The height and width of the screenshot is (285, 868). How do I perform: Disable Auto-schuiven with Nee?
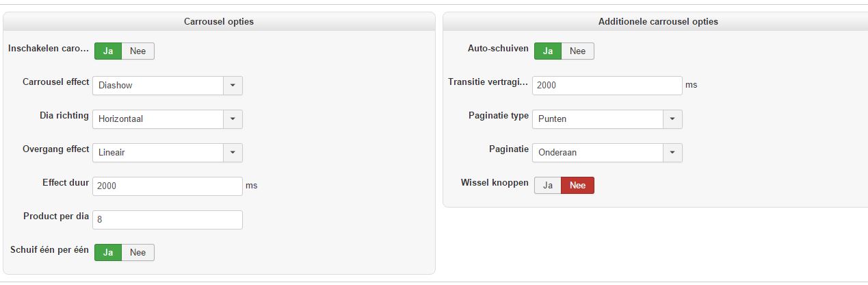pyautogui.click(x=578, y=51)
